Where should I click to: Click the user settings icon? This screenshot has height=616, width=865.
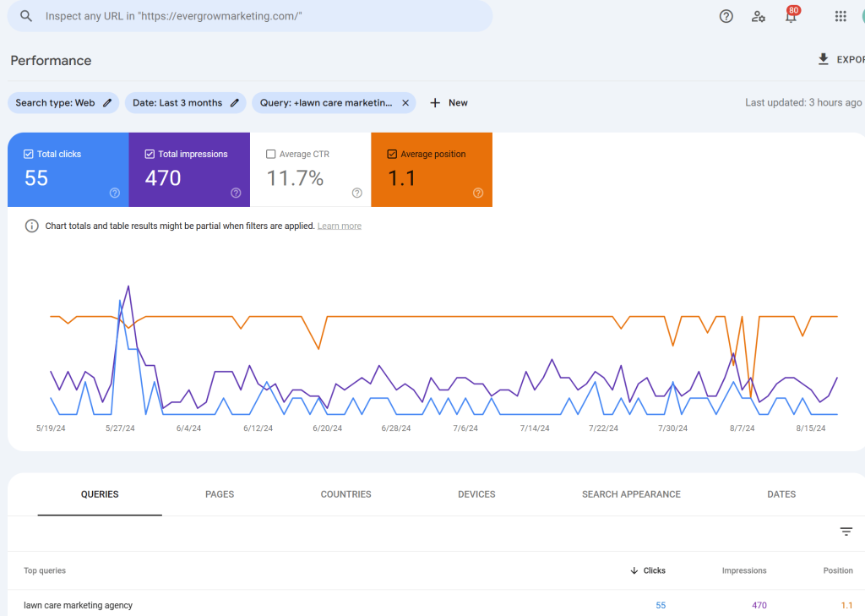(758, 16)
